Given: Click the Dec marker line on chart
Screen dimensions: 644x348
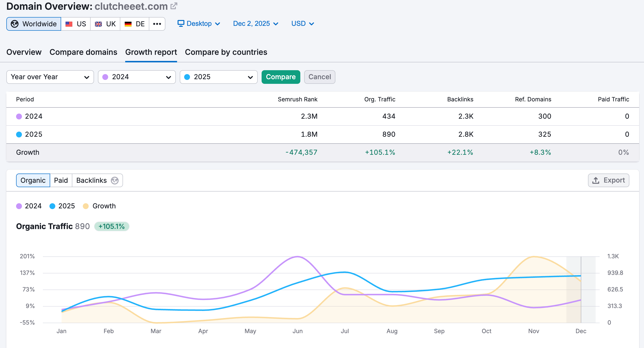Looking at the screenshot, I should [581, 290].
